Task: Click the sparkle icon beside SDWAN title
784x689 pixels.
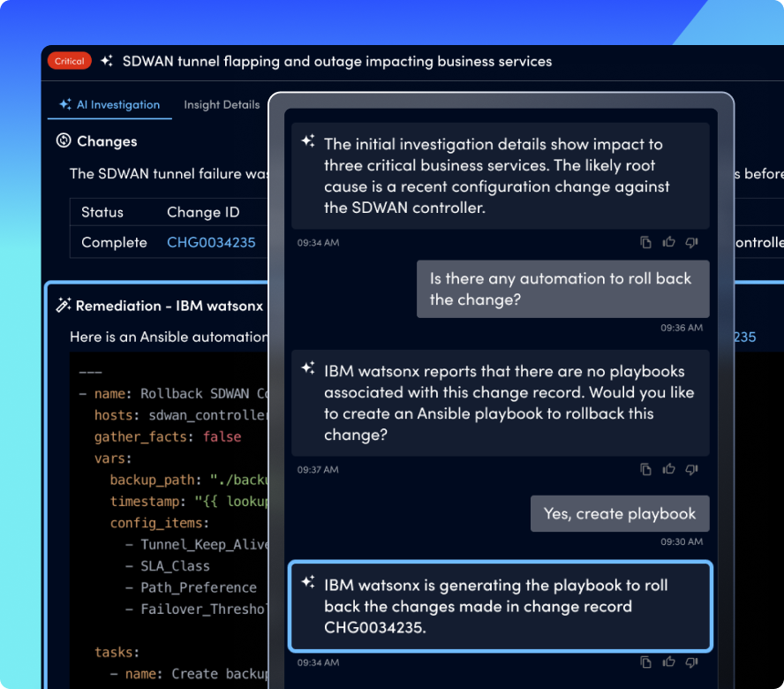Action: (107, 61)
